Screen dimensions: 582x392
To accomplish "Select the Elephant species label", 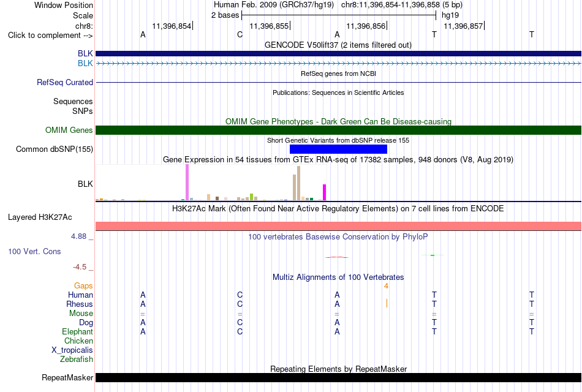I will tap(77, 331).
